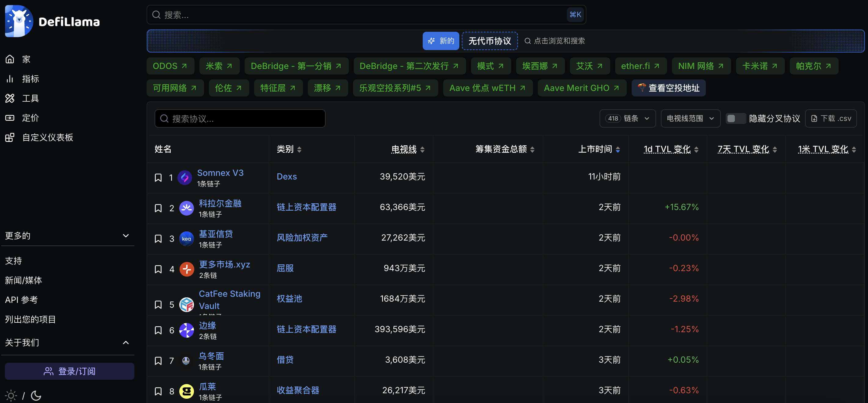The width and height of the screenshot is (868, 403).
Task: Open the 418 链条 dropdown
Action: pos(627,118)
